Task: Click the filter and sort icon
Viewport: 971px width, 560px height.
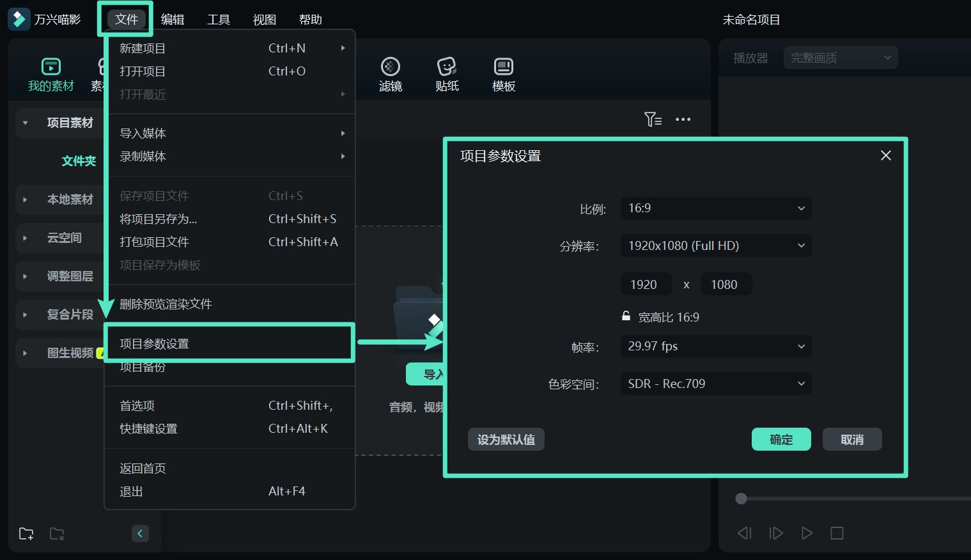Action: [x=652, y=120]
